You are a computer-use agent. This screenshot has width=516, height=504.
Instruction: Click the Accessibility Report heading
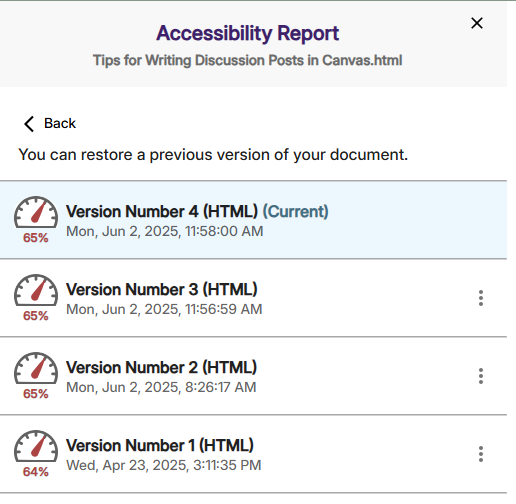248,33
